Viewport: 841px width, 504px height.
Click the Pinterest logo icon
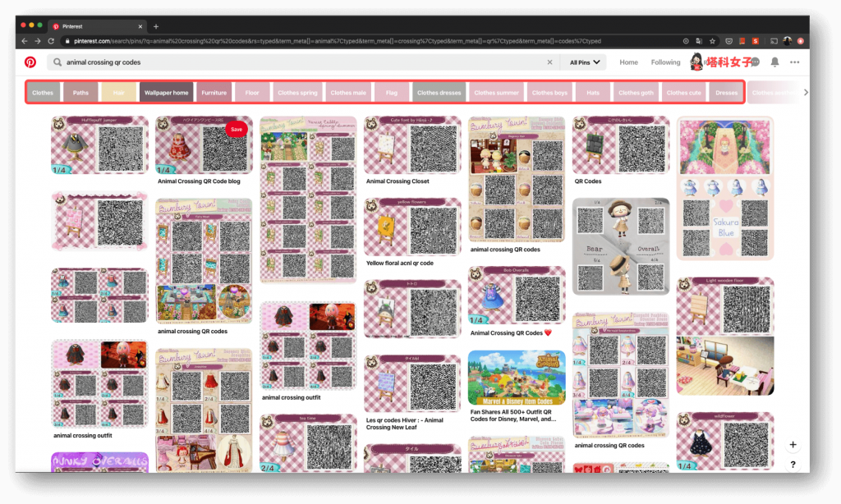pos(30,62)
